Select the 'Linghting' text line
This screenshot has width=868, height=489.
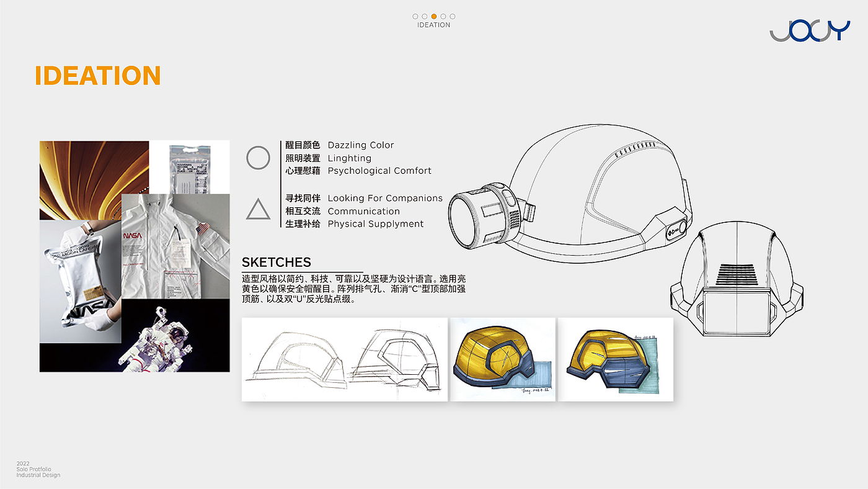click(x=350, y=158)
